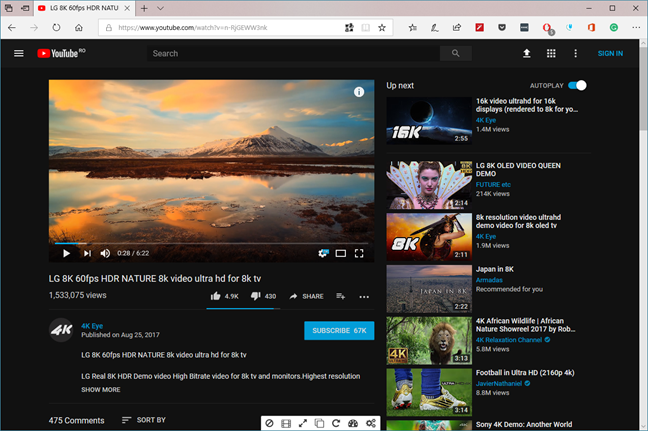Click the Share arrow button
The image size is (648, 431).
306,296
